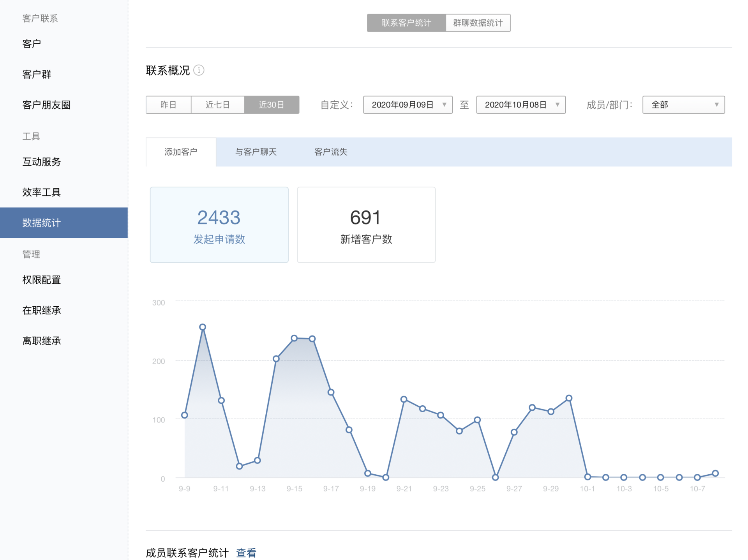Choose the 近七日 time range

(217, 105)
